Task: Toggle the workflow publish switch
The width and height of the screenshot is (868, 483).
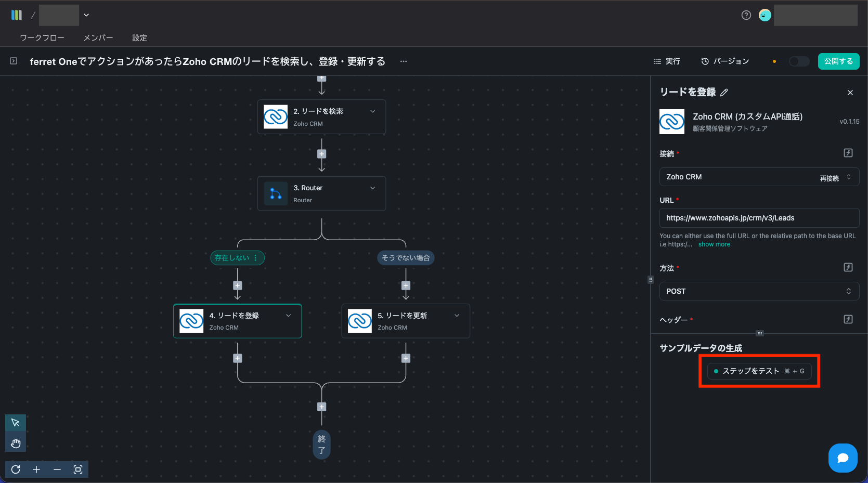Action: click(x=799, y=61)
